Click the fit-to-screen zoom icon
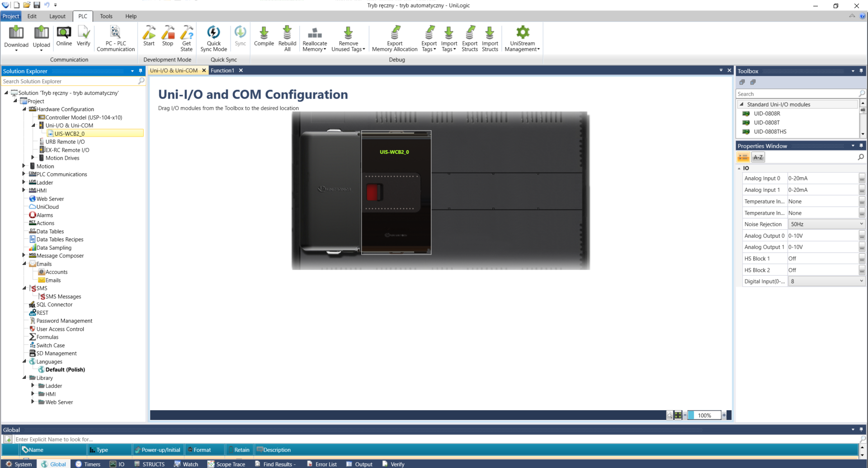Image resolution: width=868 pixels, height=468 pixels. pyautogui.click(x=678, y=415)
